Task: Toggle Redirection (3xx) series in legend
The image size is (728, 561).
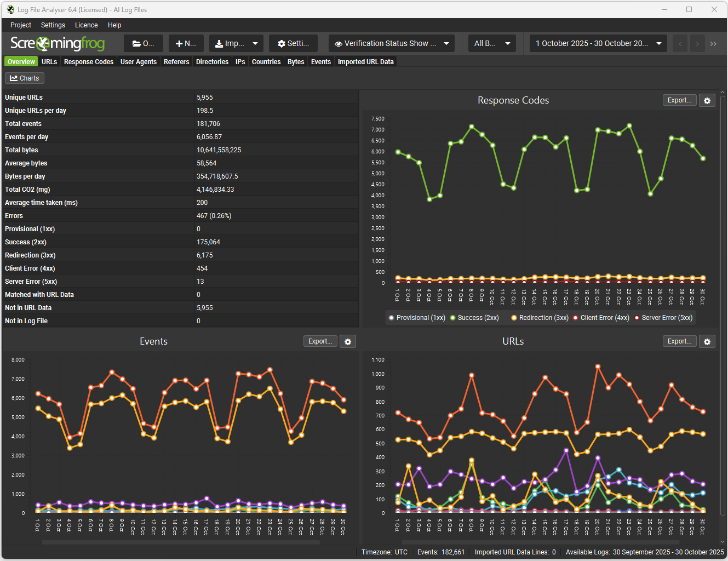Action: pyautogui.click(x=540, y=318)
